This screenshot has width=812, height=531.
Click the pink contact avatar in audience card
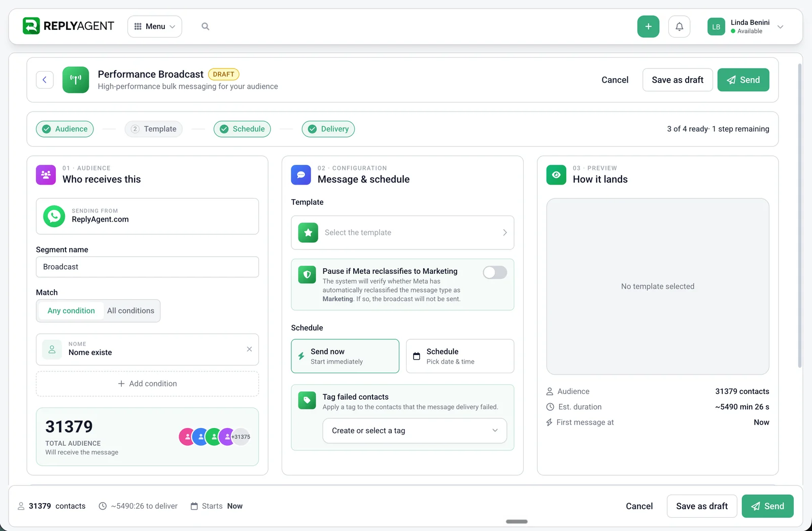(187, 437)
